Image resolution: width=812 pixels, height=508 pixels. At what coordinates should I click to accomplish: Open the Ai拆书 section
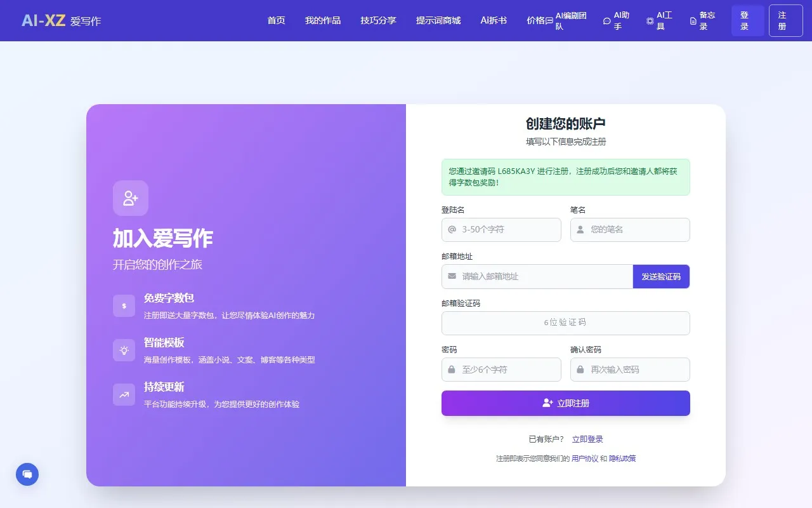click(494, 20)
